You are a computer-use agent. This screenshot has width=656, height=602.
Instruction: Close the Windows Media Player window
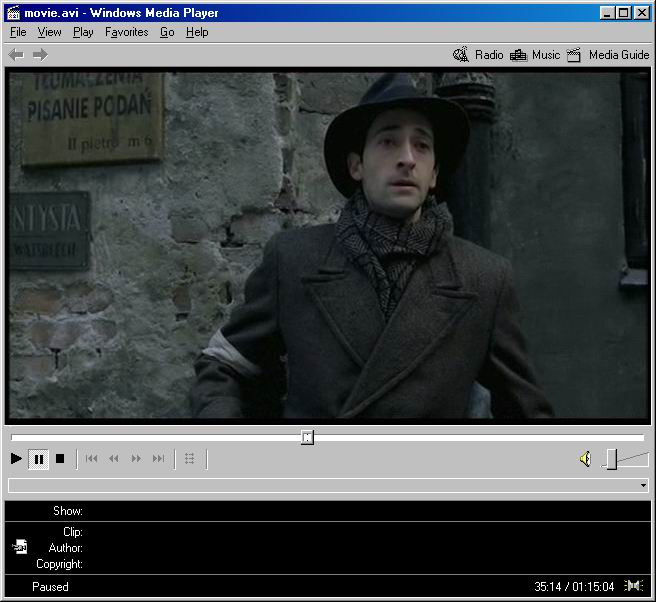coord(641,13)
